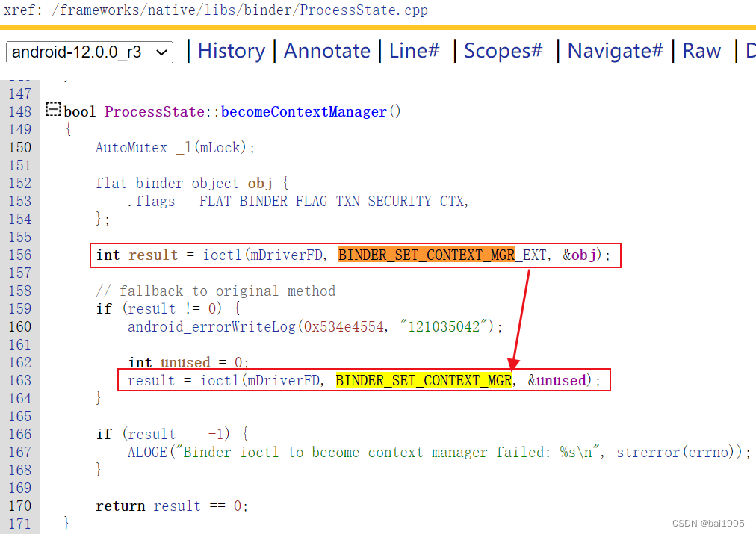Click the yellow-highlighted BINDER_SET_CONTEXT_MGR symbol
This screenshot has width=756, height=534.
coord(423,380)
